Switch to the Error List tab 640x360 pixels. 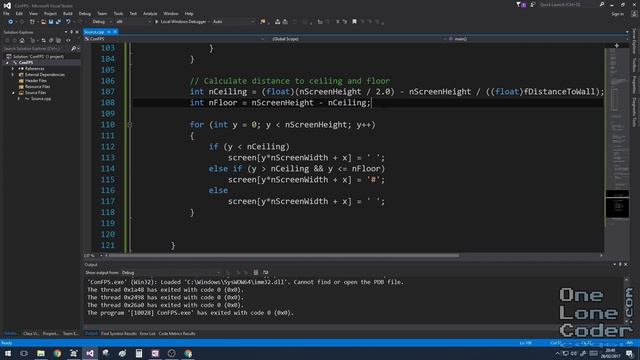(147, 333)
